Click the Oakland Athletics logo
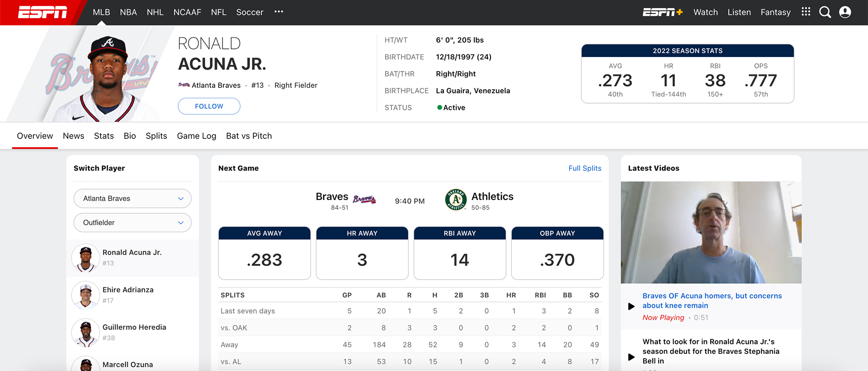 tap(456, 200)
